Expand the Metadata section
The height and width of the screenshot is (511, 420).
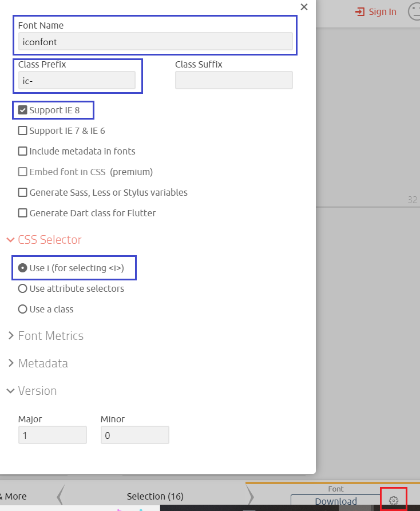[x=38, y=363]
